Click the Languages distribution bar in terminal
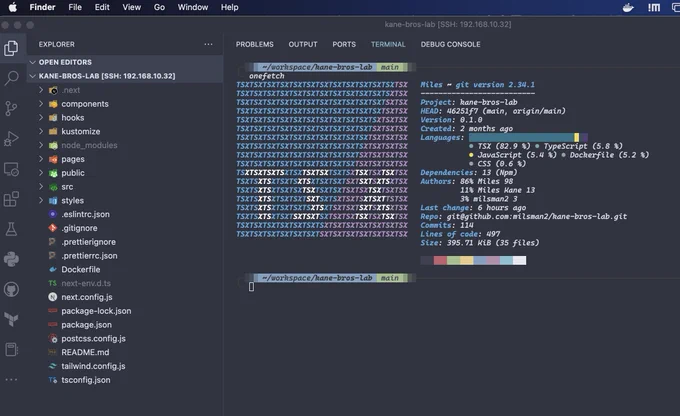680x416 pixels. tap(528, 138)
